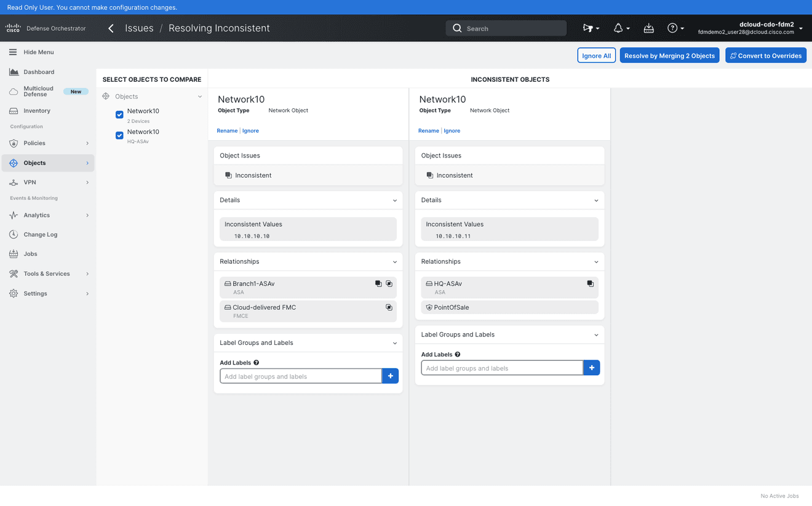Screen dimensions: 812x506
Task: Collapse right Details section
Action: (x=596, y=200)
